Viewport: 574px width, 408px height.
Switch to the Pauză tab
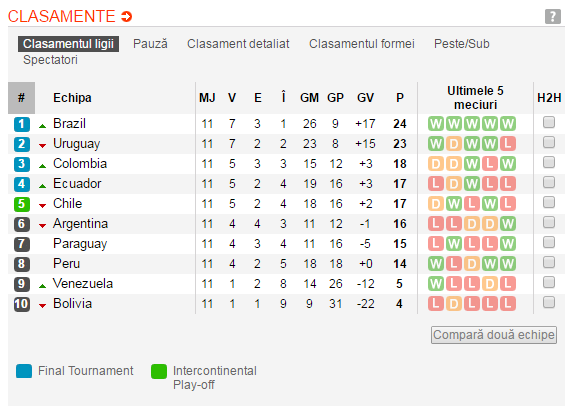click(150, 44)
